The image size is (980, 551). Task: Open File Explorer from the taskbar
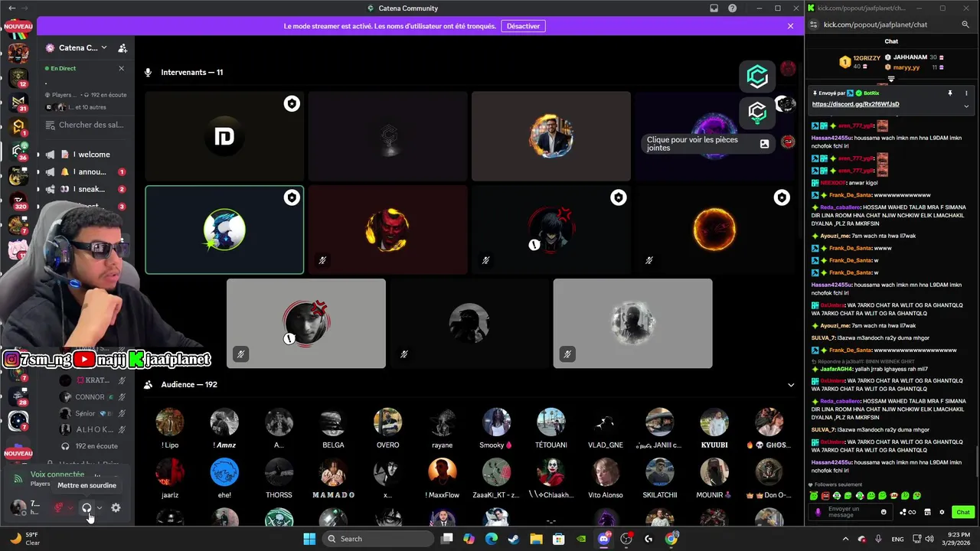[536, 539]
